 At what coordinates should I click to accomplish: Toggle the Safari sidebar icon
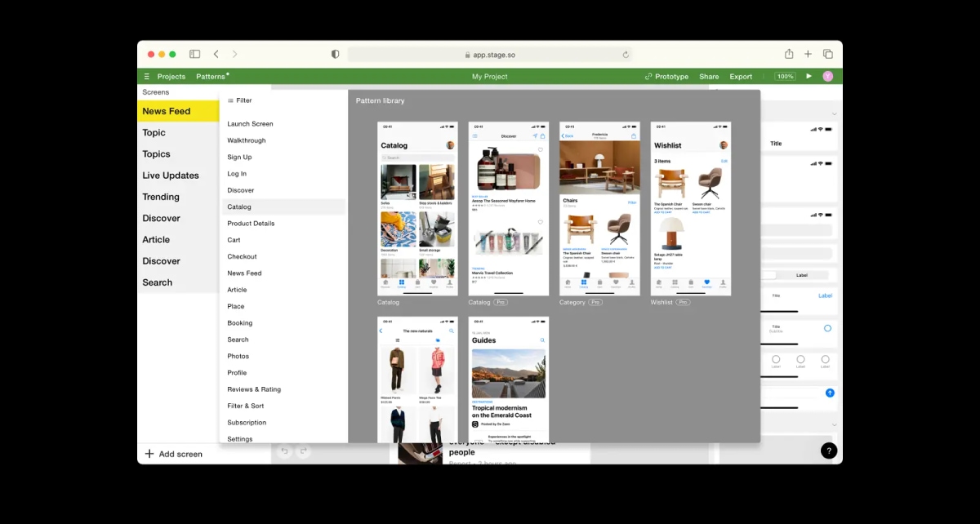click(194, 54)
